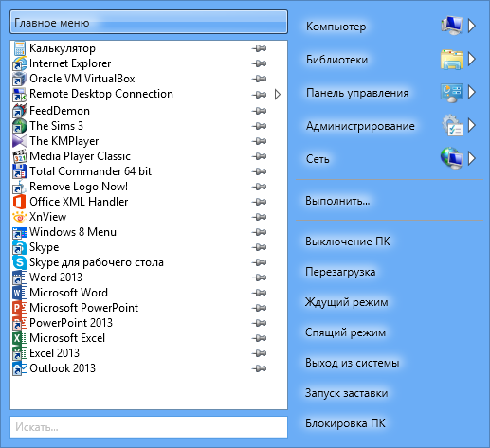The height and width of the screenshot is (448, 490).
Task: Open the FeedDemon icon
Action: 20,111
